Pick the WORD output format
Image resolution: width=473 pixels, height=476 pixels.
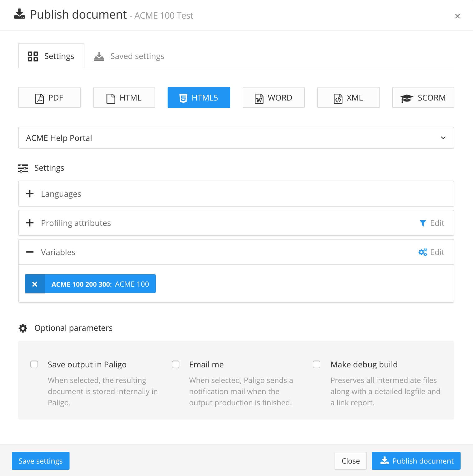(273, 98)
